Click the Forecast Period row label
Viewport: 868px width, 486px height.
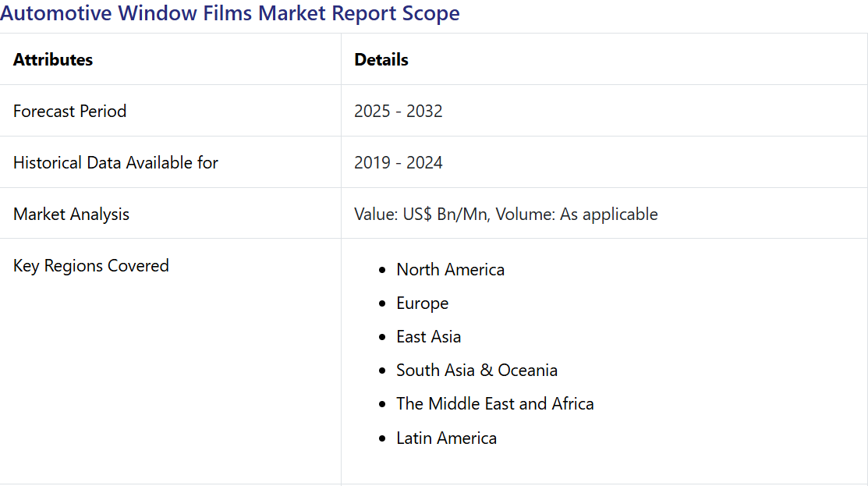pos(69,111)
